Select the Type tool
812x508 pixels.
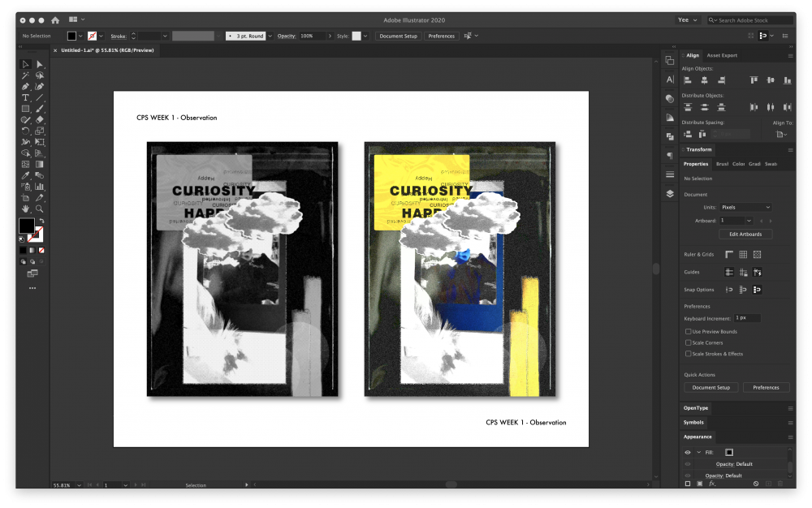[x=25, y=97]
